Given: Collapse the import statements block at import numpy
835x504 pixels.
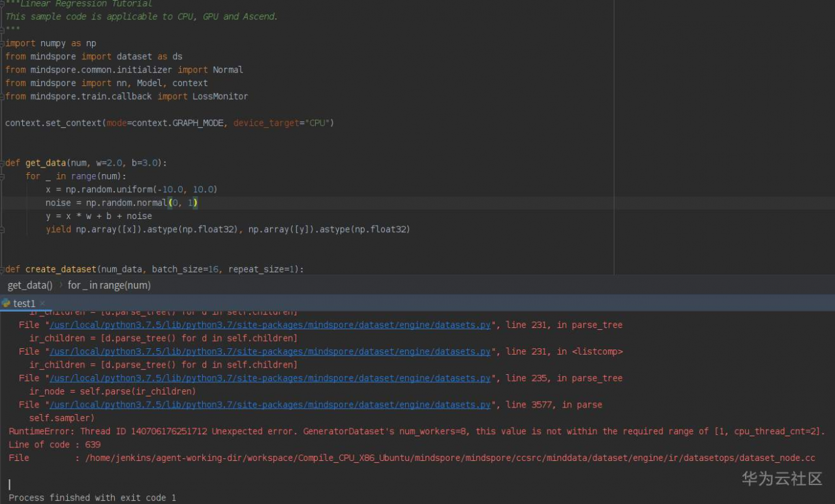Looking at the screenshot, I should pos(3,43).
